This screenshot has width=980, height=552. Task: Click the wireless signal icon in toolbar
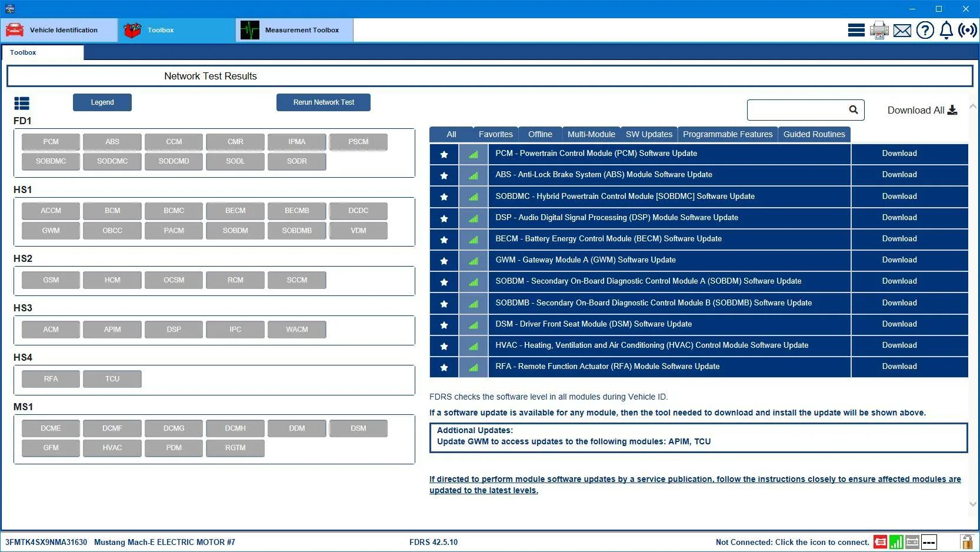968,30
